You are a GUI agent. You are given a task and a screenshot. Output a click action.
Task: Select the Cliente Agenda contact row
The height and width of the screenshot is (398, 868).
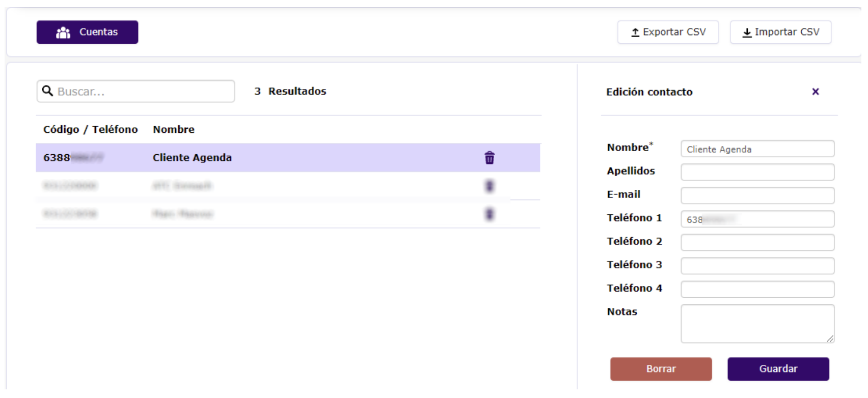pos(255,158)
